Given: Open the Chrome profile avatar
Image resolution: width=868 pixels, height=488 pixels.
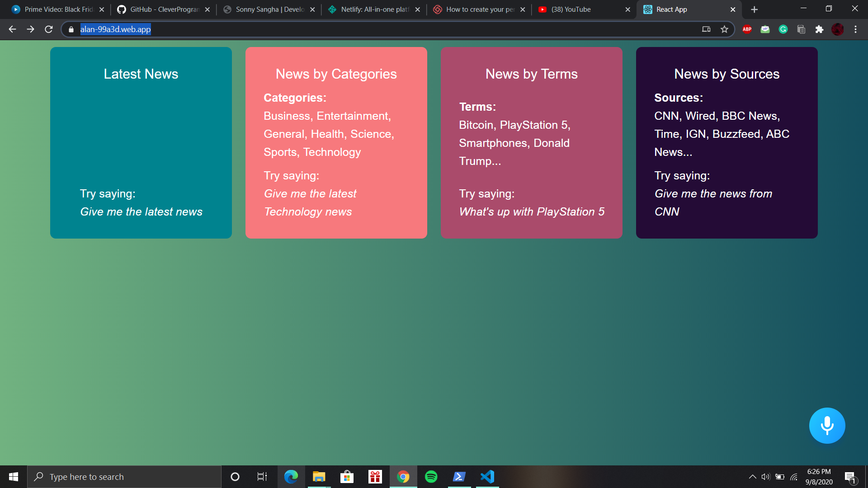Looking at the screenshot, I should click(x=837, y=29).
